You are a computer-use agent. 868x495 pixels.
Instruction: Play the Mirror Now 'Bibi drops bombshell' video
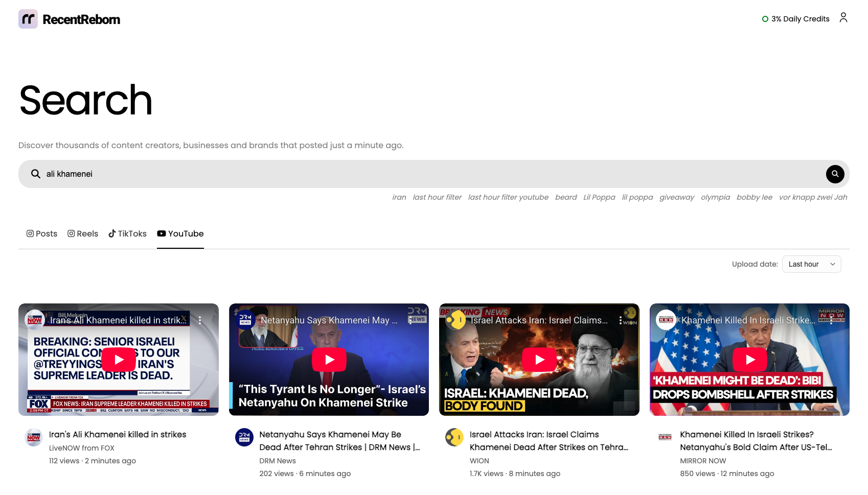750,360
